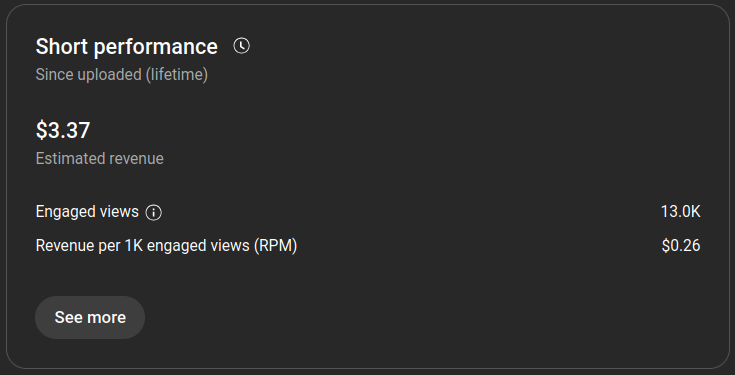This screenshot has width=735, height=375.
Task: Click the word performance in the heading
Action: 156,47
